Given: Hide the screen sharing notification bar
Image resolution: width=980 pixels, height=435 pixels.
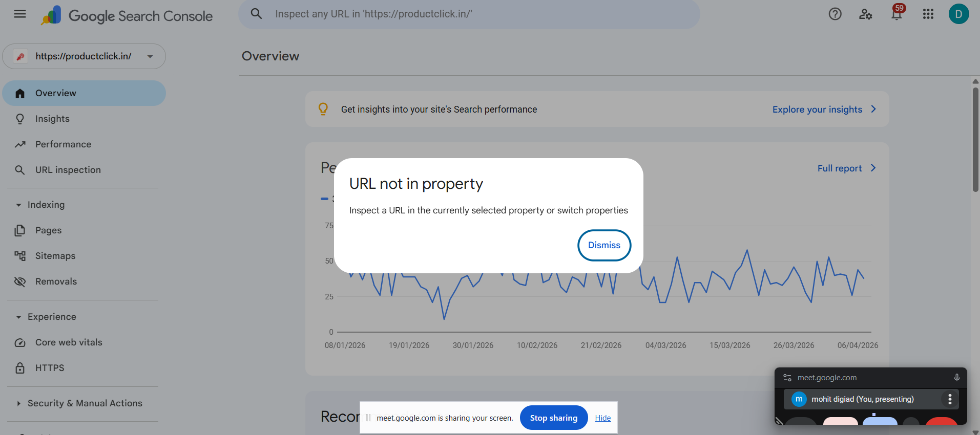Looking at the screenshot, I should click(602, 418).
